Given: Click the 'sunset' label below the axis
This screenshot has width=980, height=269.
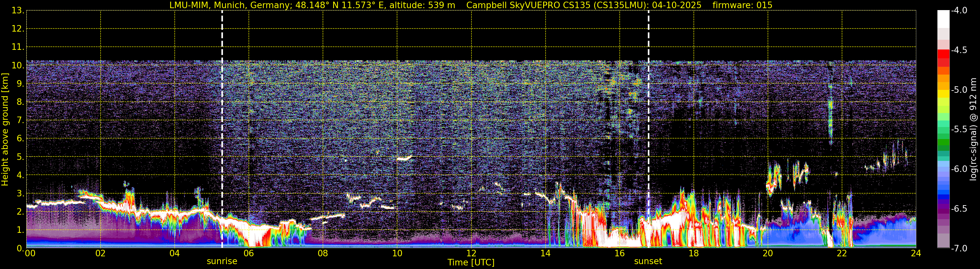Looking at the screenshot, I should click(648, 262).
